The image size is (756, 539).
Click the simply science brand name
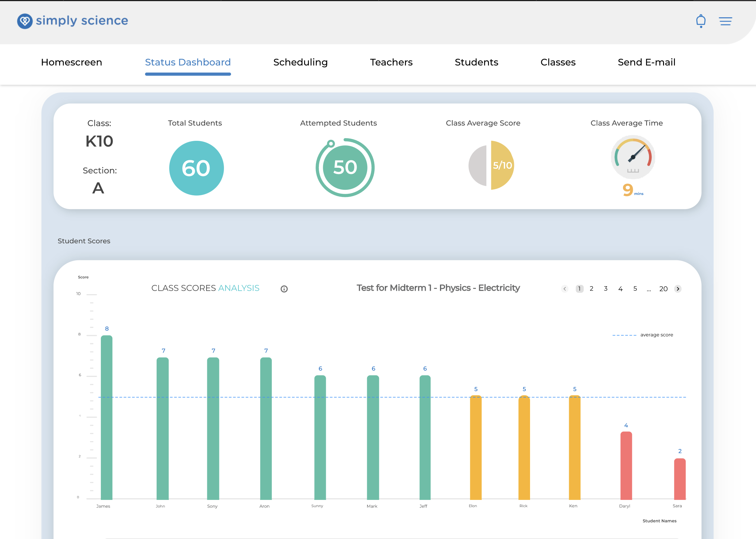click(82, 21)
